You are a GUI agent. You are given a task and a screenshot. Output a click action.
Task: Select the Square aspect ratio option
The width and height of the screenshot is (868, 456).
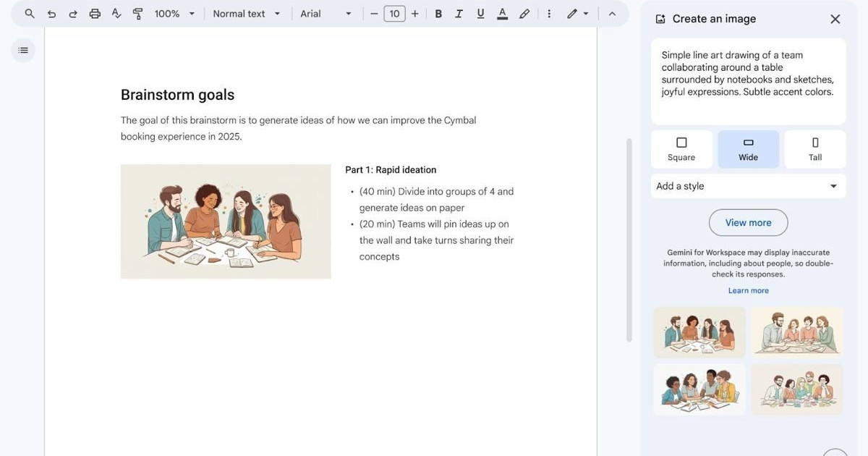(x=681, y=149)
